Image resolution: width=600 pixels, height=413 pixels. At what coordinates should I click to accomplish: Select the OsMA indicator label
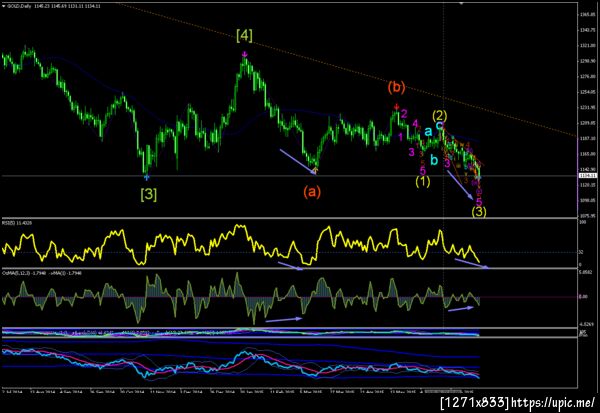click(40, 273)
